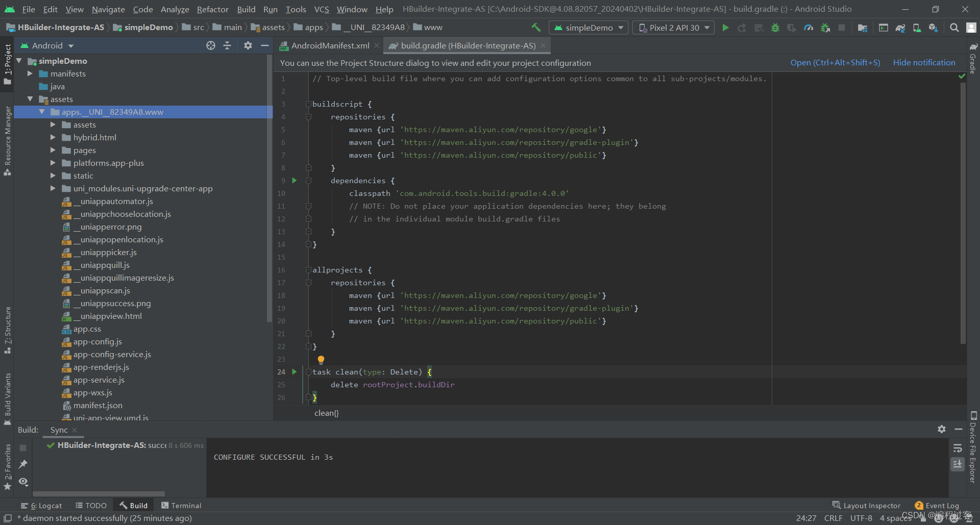Image resolution: width=980 pixels, height=525 pixels.
Task: Close the build.gradle editor tab
Action: 543,45
